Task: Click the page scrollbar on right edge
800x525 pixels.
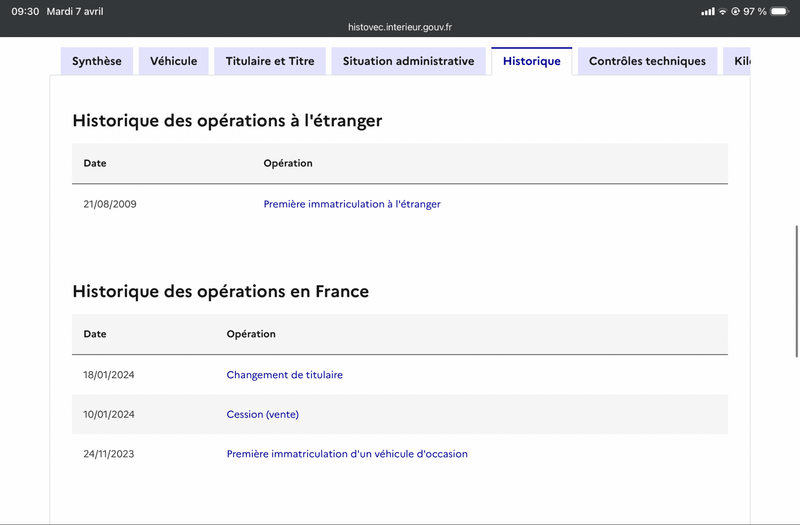Action: [x=796, y=291]
